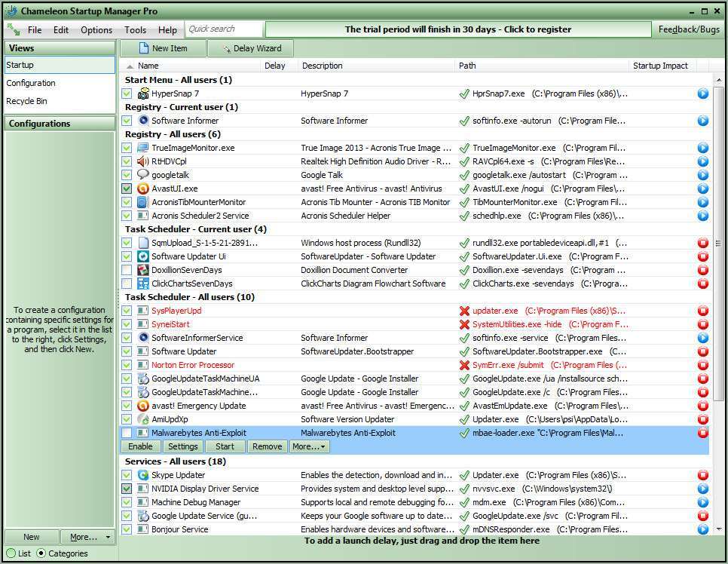The height and width of the screenshot is (564, 728).
Task: Click the red startup impact icon for Malwarebytes Anti-Exploit
Action: tap(703, 433)
